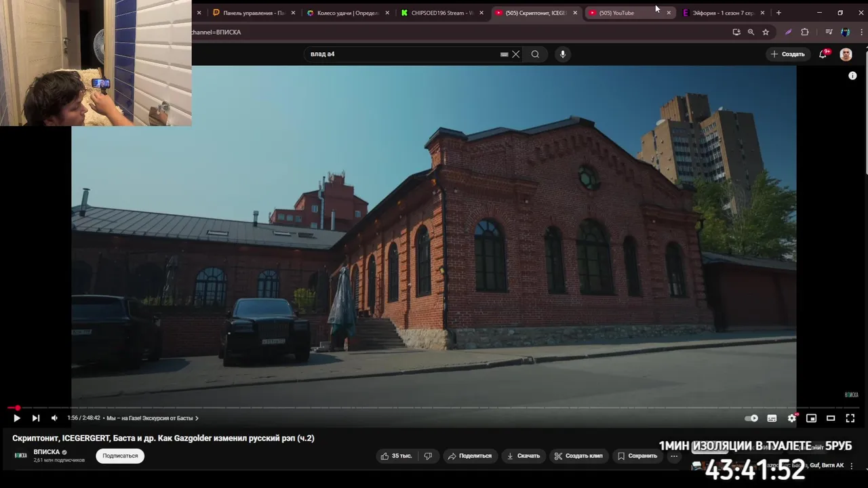Open on-screen keyboard icon in search
The width and height of the screenshot is (868, 488).
pyautogui.click(x=504, y=54)
